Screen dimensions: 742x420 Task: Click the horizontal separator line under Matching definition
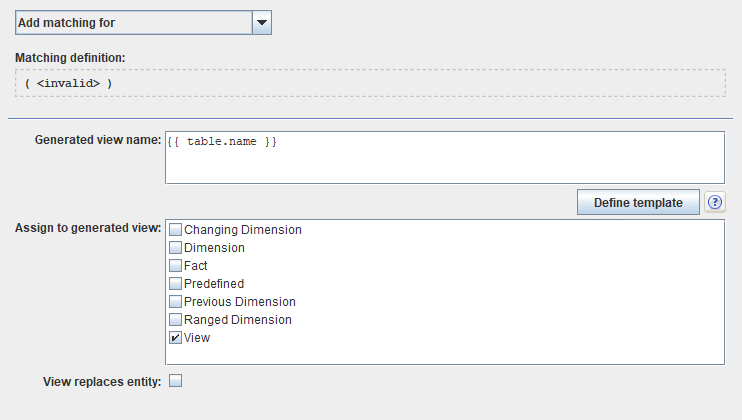coord(370,118)
